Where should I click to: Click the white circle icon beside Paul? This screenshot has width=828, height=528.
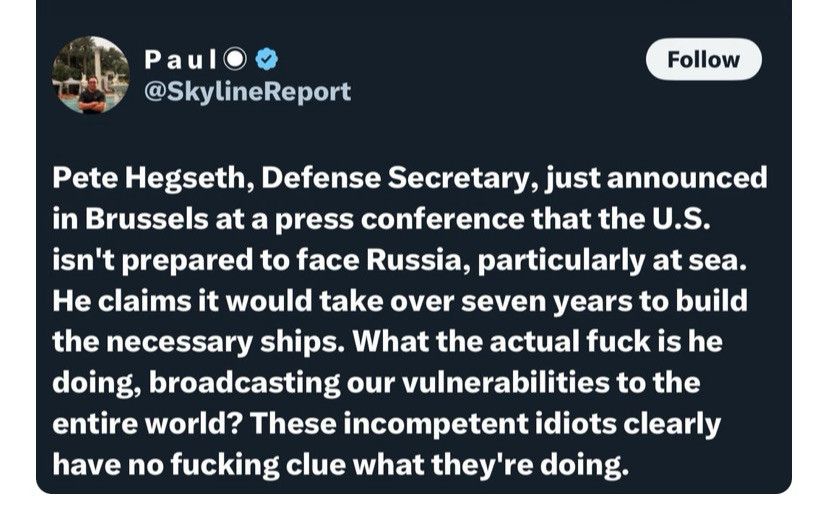pyautogui.click(x=235, y=59)
